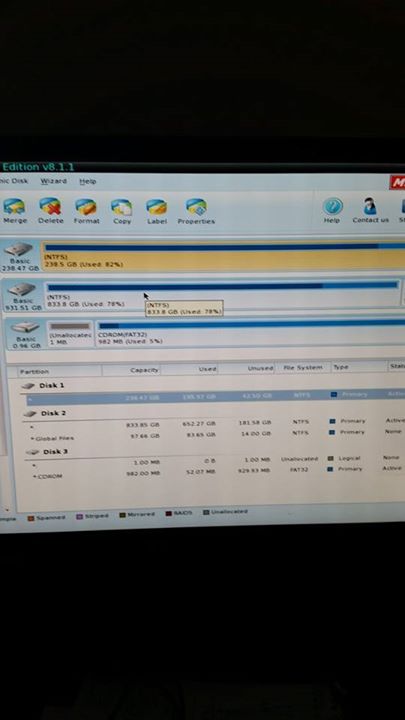Click the File System column header

click(x=302, y=367)
